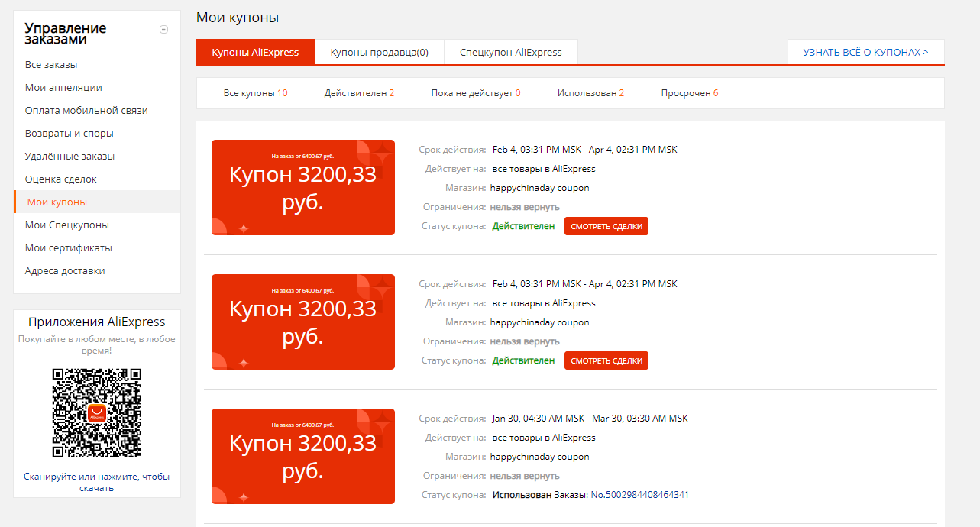Click the Мои купоны page heading
The image size is (980, 527).
238,17
